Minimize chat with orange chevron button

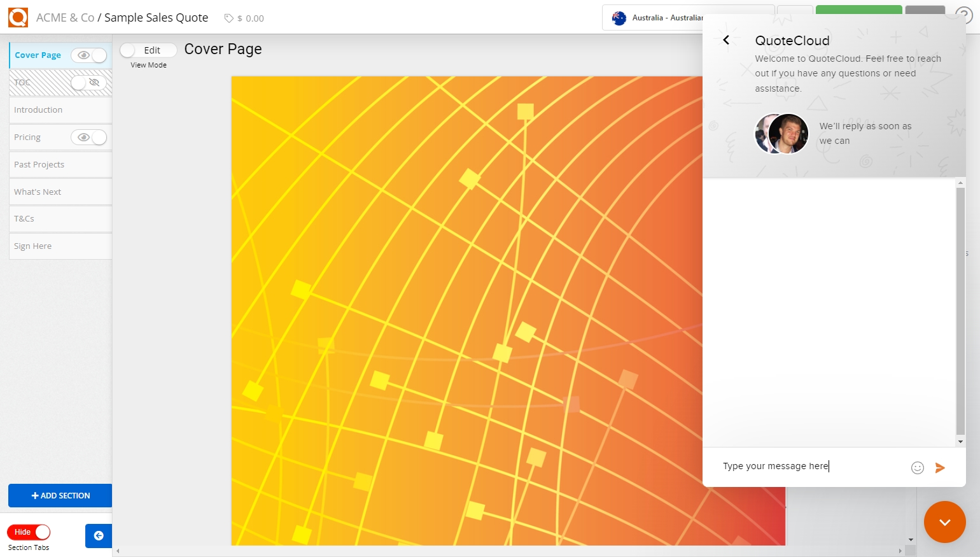(x=944, y=522)
